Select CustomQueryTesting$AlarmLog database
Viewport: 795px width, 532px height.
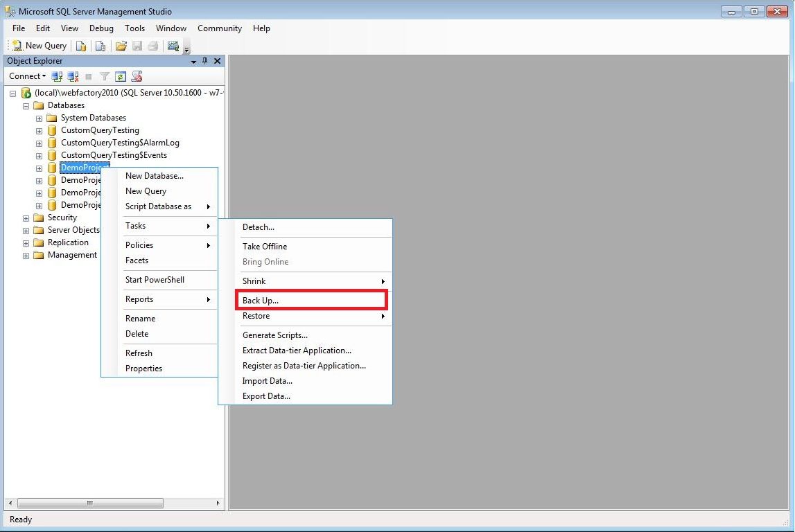(119, 143)
